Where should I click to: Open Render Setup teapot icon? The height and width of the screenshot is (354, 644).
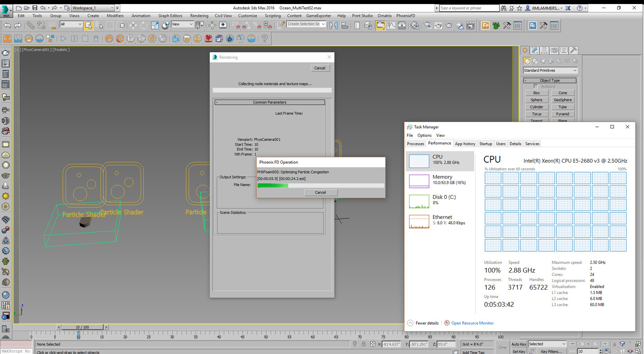pyautogui.click(x=427, y=25)
